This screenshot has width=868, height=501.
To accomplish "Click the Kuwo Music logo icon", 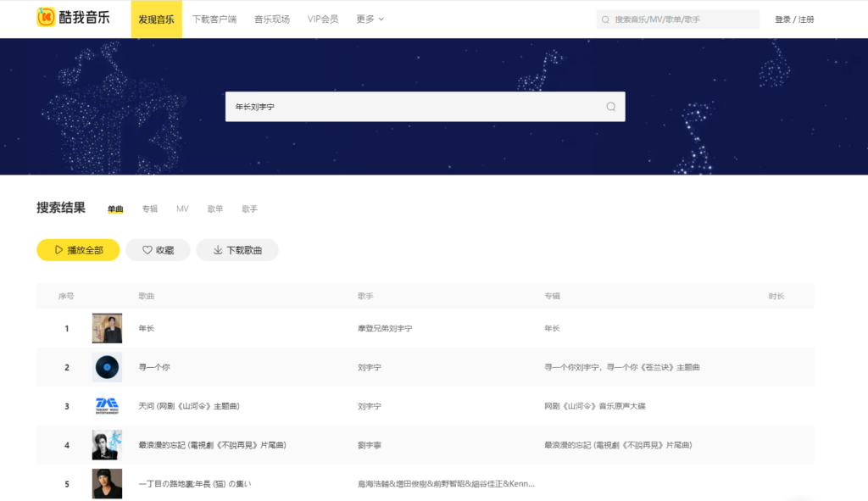I will [46, 18].
